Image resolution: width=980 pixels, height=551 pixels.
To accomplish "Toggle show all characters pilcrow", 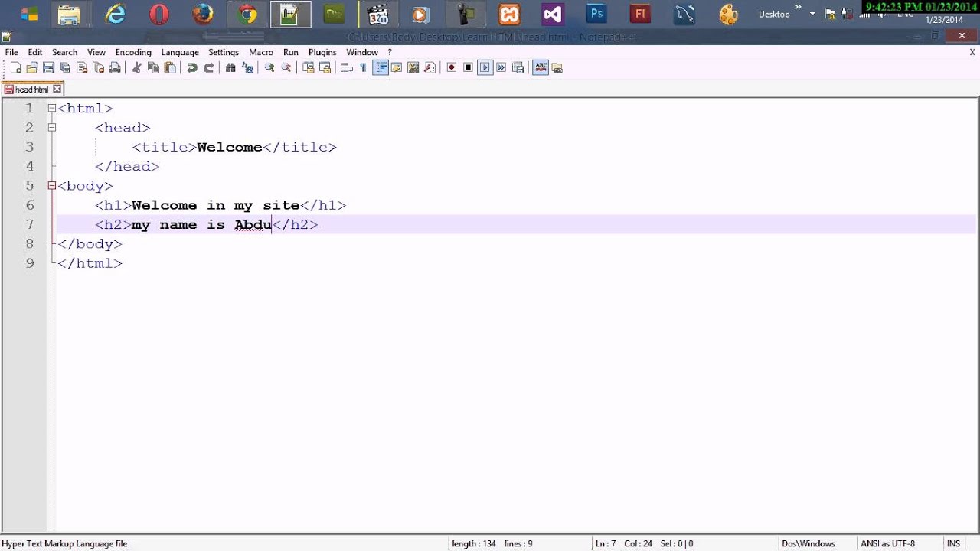I will point(364,68).
